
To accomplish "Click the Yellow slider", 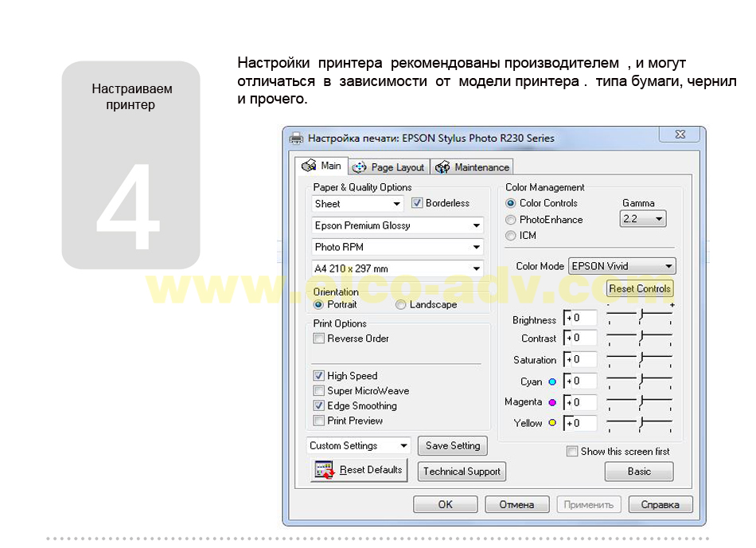I will pyautogui.click(x=640, y=423).
